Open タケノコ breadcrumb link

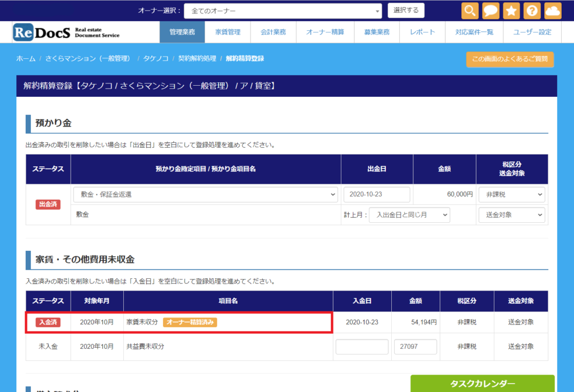[x=156, y=58]
